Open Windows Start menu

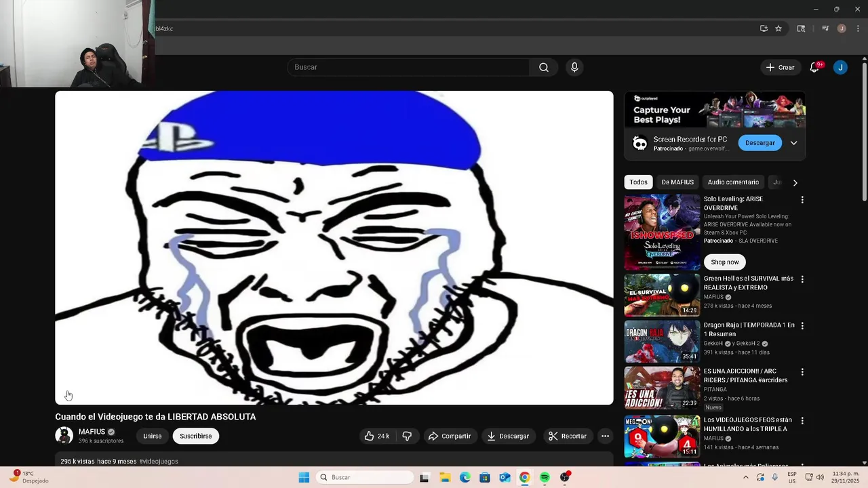[304, 477]
